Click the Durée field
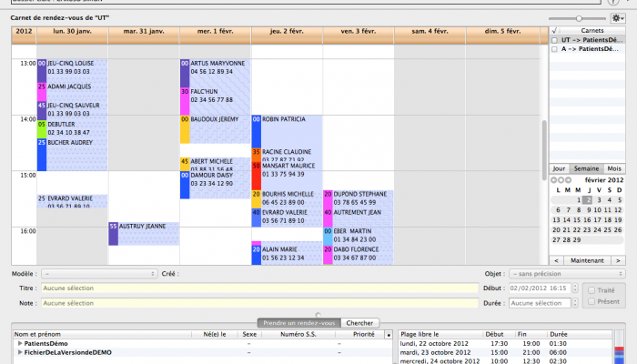The width and height of the screenshot is (637, 364). pyautogui.click(x=540, y=303)
